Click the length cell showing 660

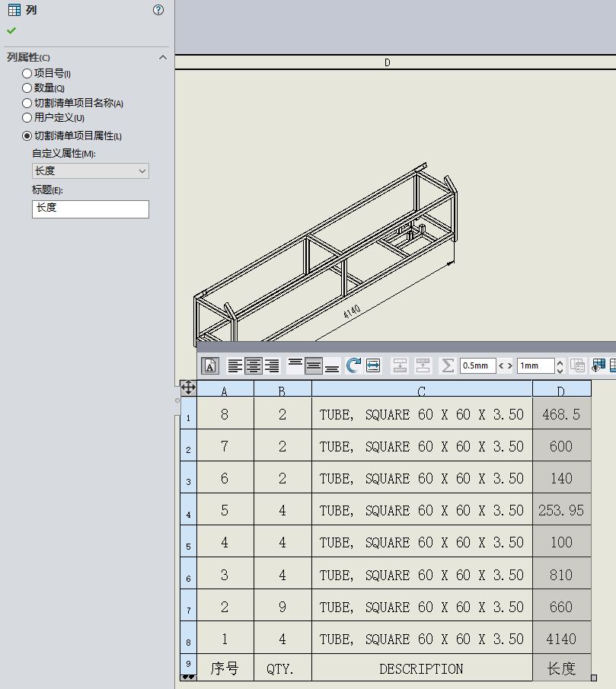tap(561, 606)
